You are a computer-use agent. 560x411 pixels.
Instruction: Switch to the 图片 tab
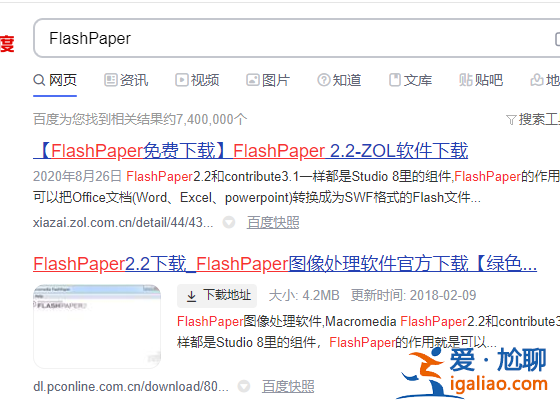pos(268,80)
